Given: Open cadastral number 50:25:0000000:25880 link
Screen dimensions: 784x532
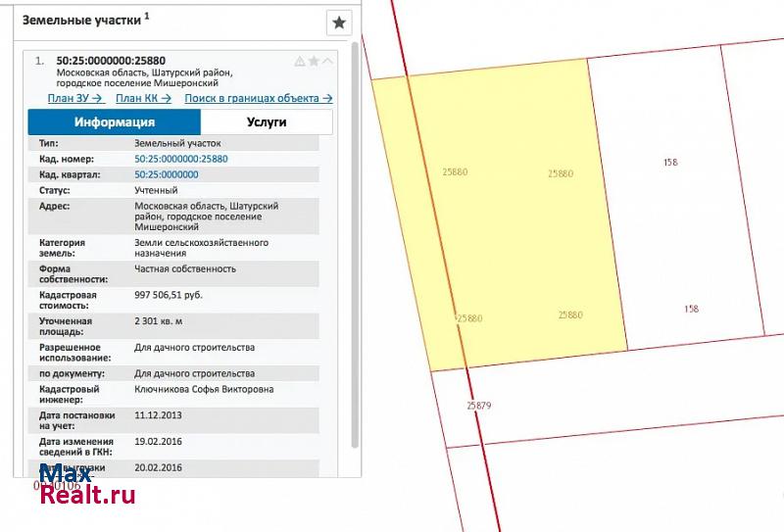Looking at the screenshot, I should point(180,159).
